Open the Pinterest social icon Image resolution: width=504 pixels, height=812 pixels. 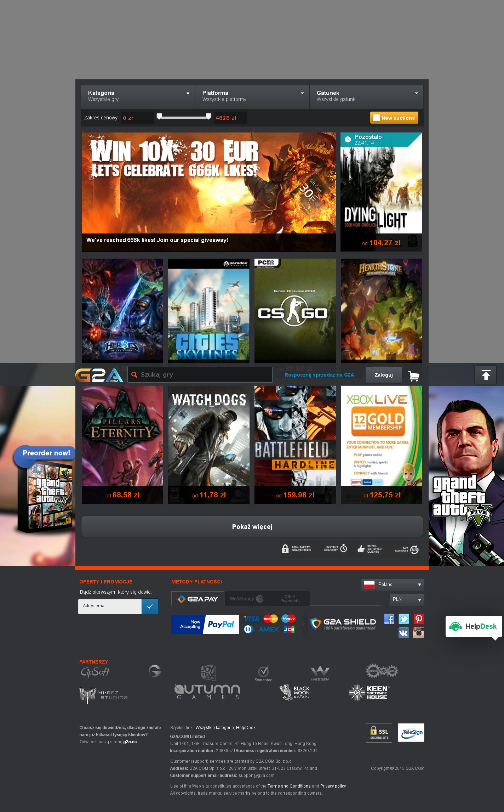(418, 619)
